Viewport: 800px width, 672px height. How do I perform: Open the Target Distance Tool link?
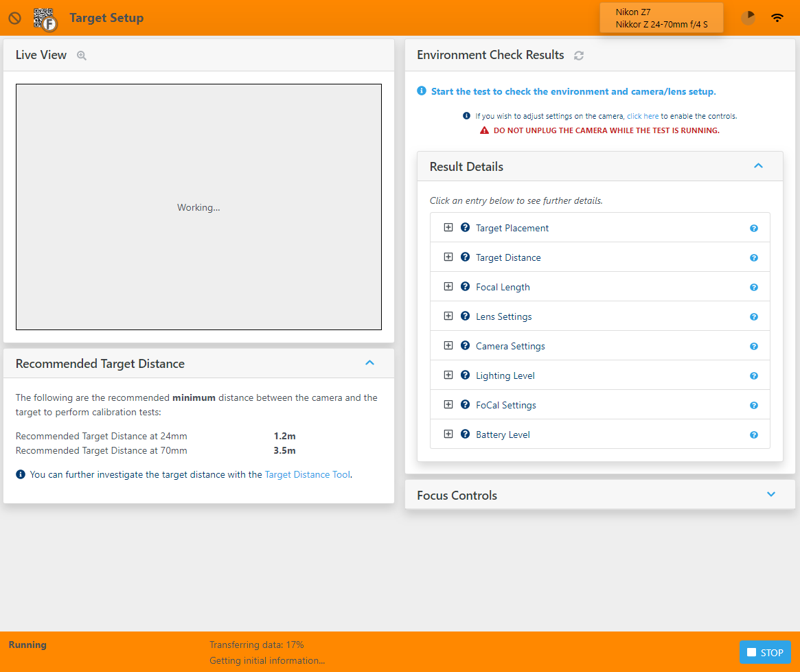coord(307,474)
